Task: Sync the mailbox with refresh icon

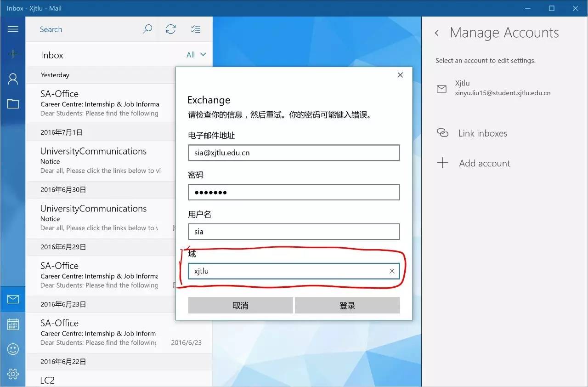Action: (x=171, y=29)
